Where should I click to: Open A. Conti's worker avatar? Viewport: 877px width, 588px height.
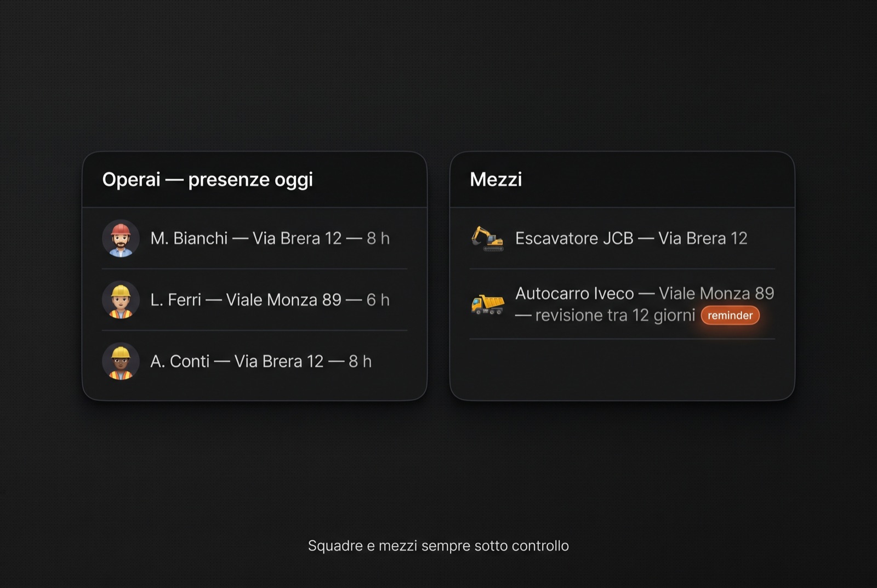point(121,361)
